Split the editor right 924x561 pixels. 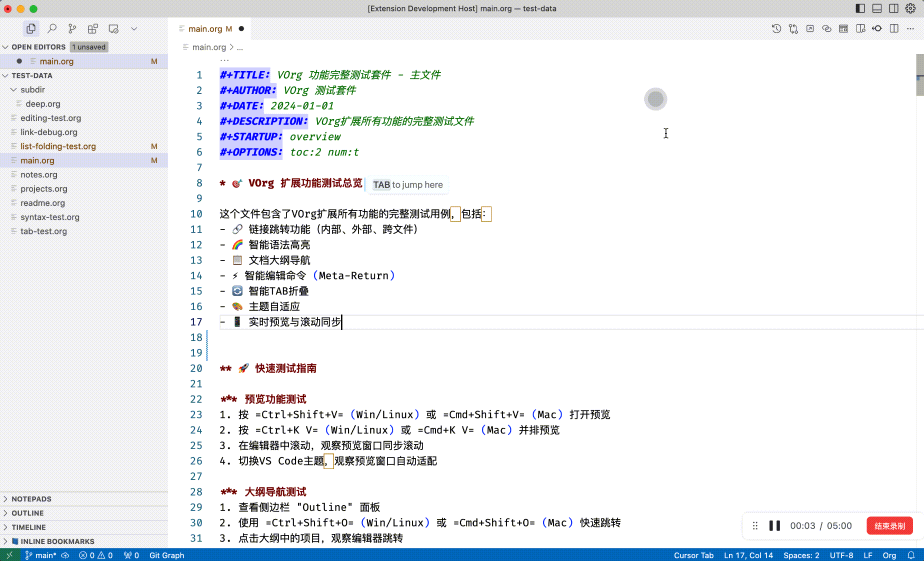click(894, 28)
